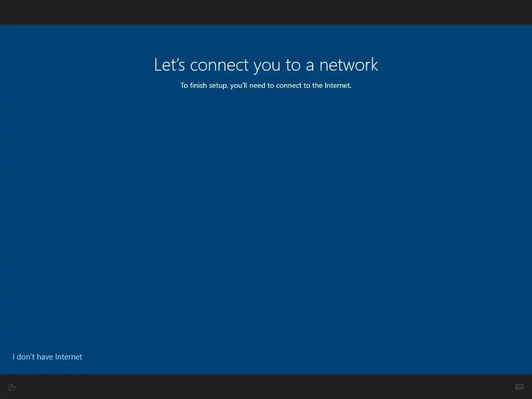532x399 pixels.
Task: Click the word "network" in the title
Action: pyautogui.click(x=349, y=65)
